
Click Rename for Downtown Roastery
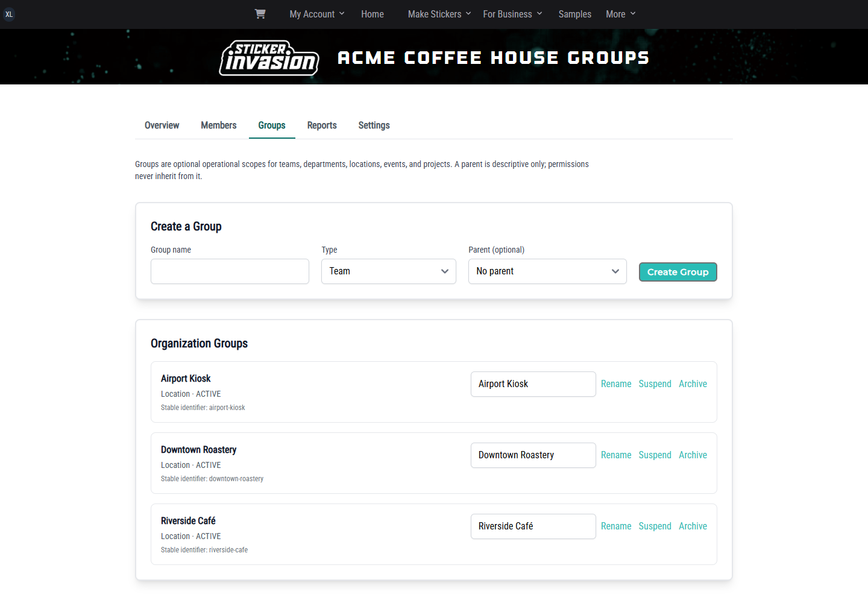click(616, 455)
